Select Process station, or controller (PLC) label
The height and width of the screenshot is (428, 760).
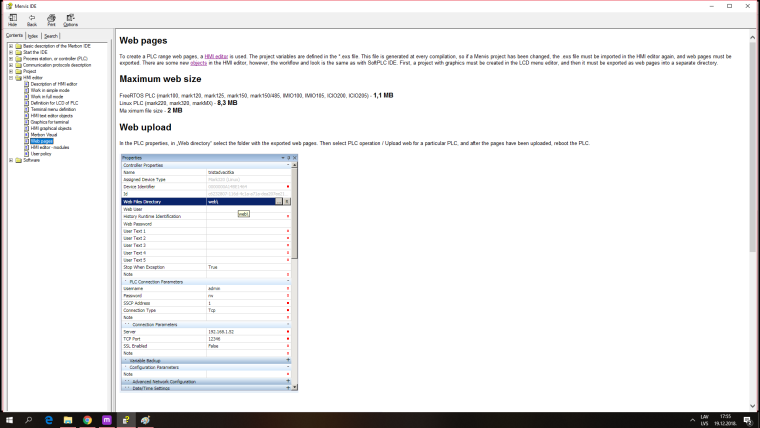pos(55,59)
